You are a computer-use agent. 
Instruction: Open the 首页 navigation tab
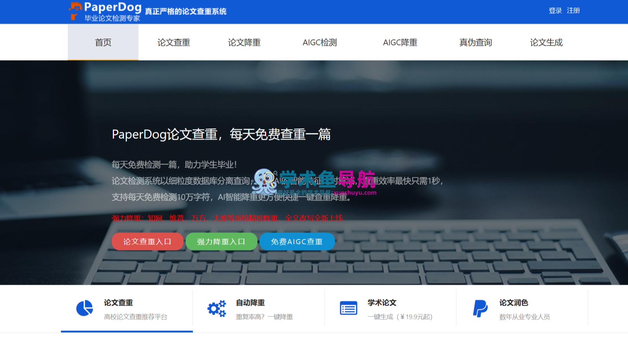[x=103, y=42]
